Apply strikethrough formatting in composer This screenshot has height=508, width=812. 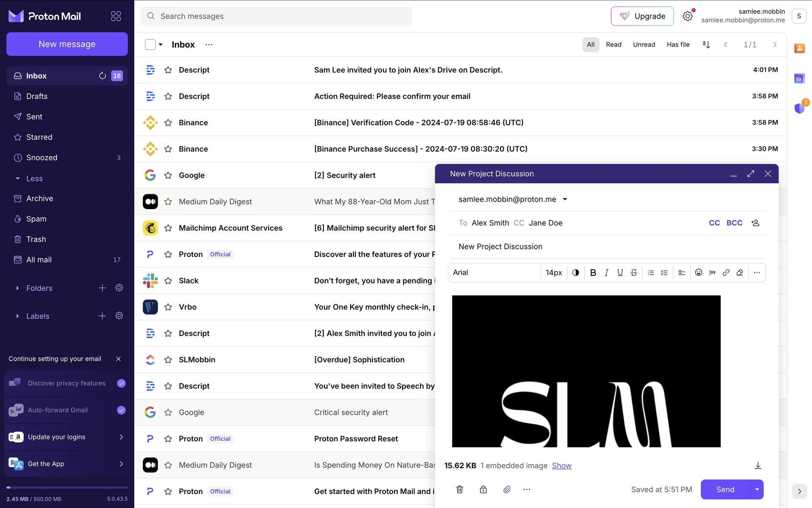(634, 273)
